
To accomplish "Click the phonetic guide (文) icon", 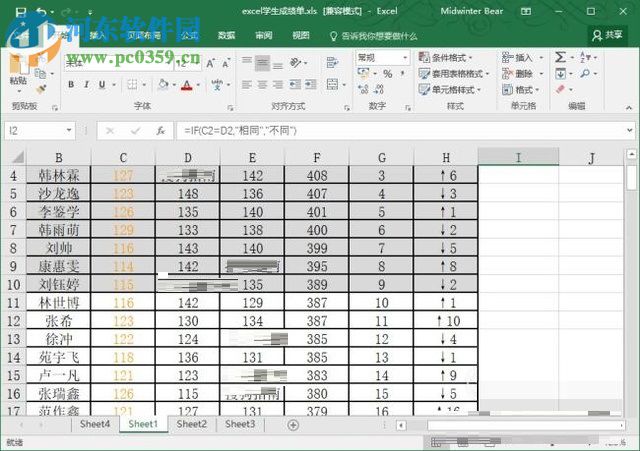I will pyautogui.click(x=217, y=84).
